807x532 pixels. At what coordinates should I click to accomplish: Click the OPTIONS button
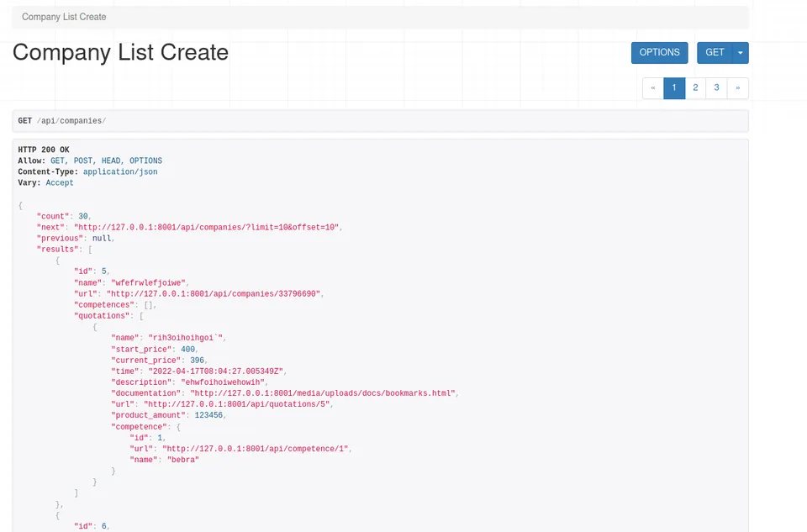659,53
